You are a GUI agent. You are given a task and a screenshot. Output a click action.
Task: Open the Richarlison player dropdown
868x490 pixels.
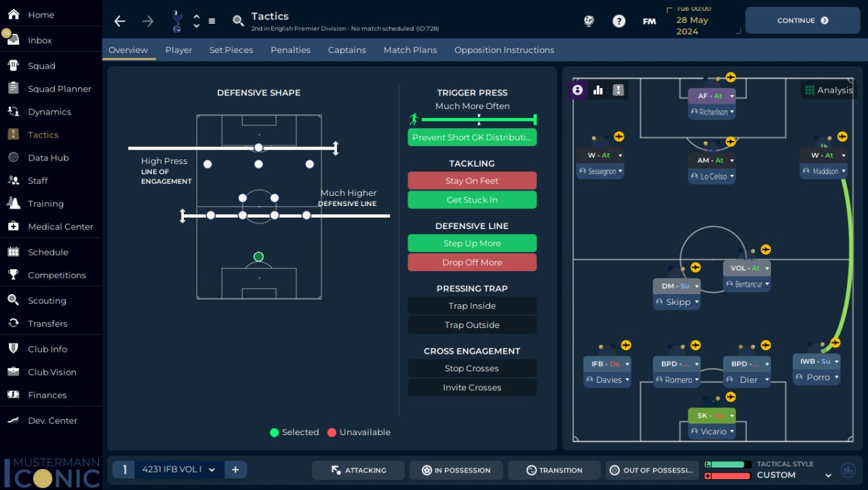(712, 112)
